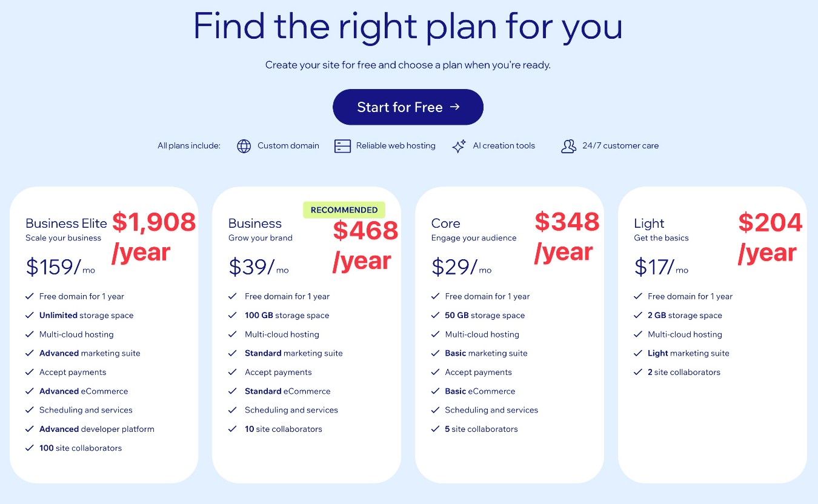Select the Reliable web hosting icon
This screenshot has width=818, height=504.
pyautogui.click(x=342, y=146)
